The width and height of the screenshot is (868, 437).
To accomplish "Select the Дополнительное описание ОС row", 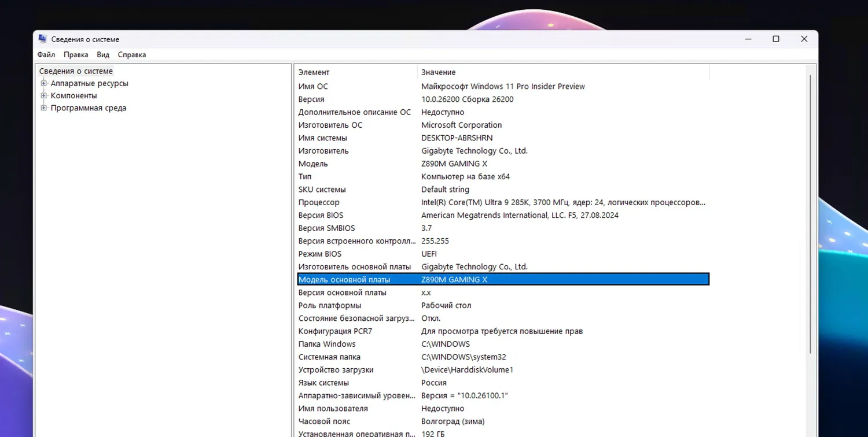I will (503, 112).
